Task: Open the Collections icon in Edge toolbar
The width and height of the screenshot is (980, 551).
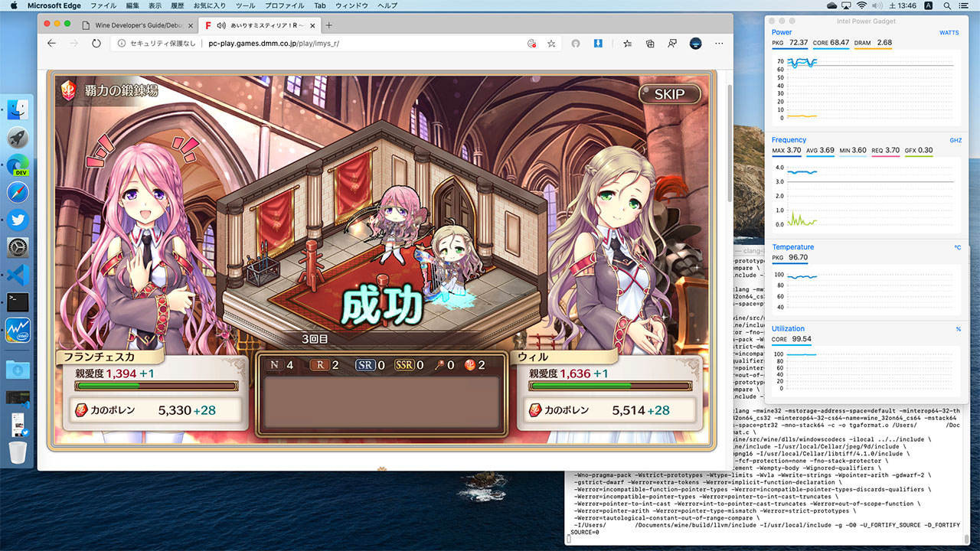Action: pyautogui.click(x=649, y=44)
